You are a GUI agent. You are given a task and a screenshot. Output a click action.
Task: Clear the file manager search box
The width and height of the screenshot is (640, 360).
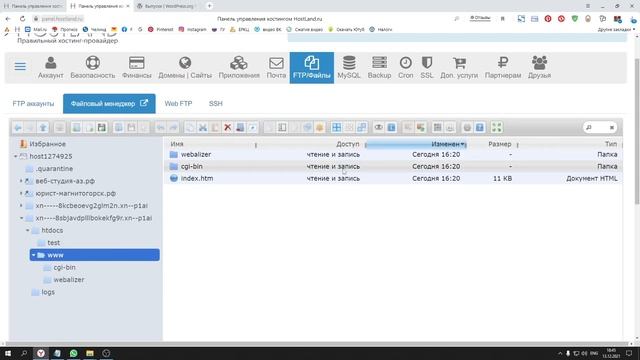(x=612, y=128)
